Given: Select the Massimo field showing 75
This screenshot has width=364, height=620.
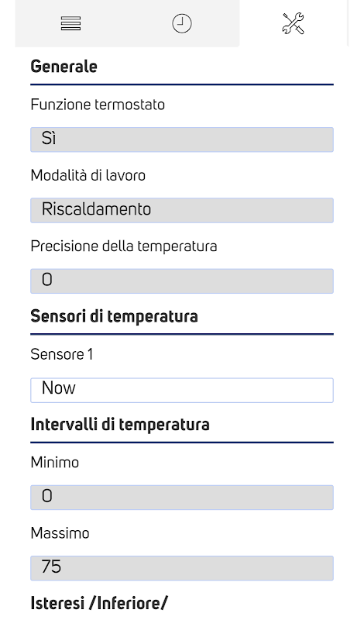Looking at the screenshot, I should [x=182, y=568].
